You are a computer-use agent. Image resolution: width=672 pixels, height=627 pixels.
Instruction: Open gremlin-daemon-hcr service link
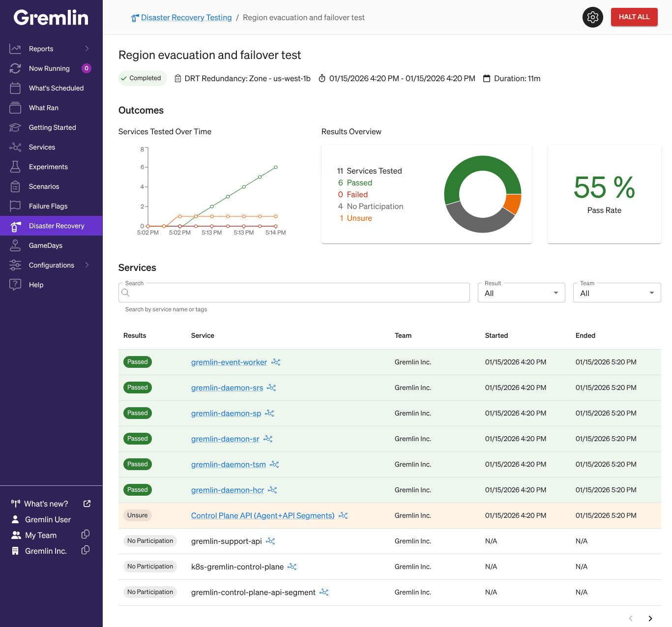click(x=228, y=490)
